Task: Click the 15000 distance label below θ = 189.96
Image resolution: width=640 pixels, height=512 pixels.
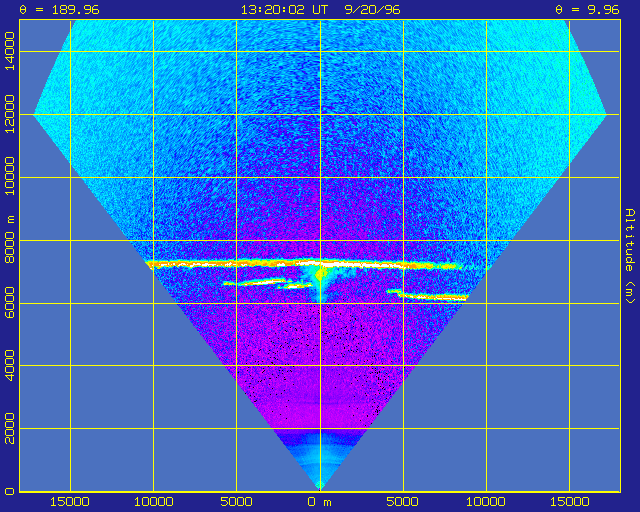Action: [70, 502]
